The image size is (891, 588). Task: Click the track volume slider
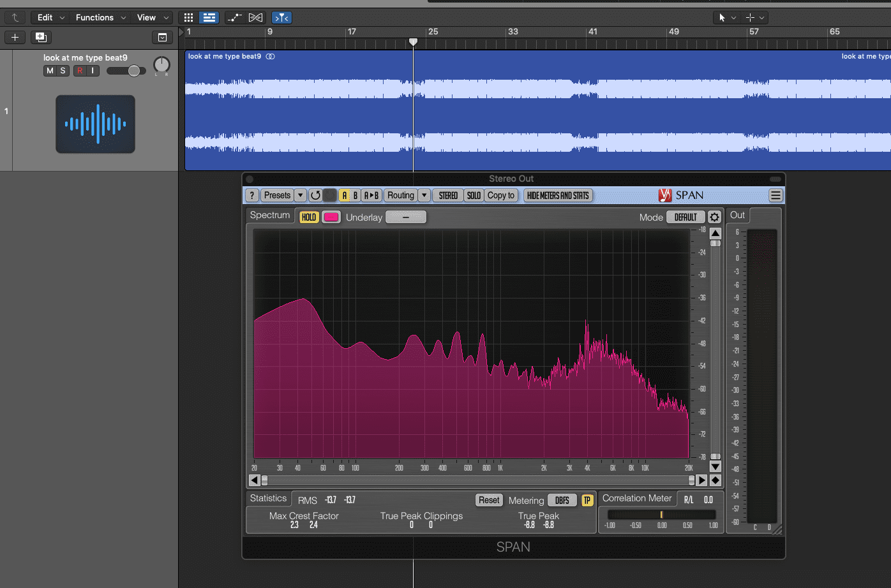pyautogui.click(x=126, y=71)
